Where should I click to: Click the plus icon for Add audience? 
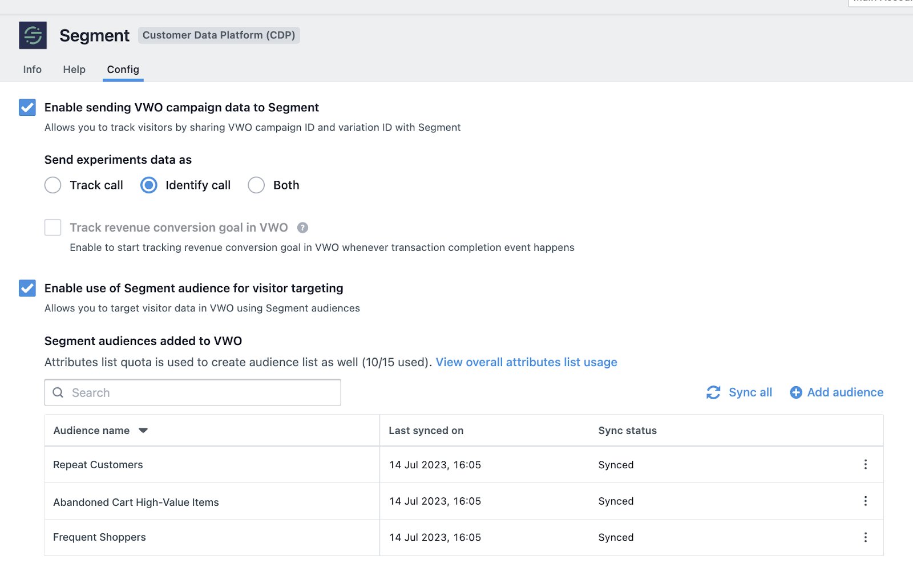[x=796, y=392]
